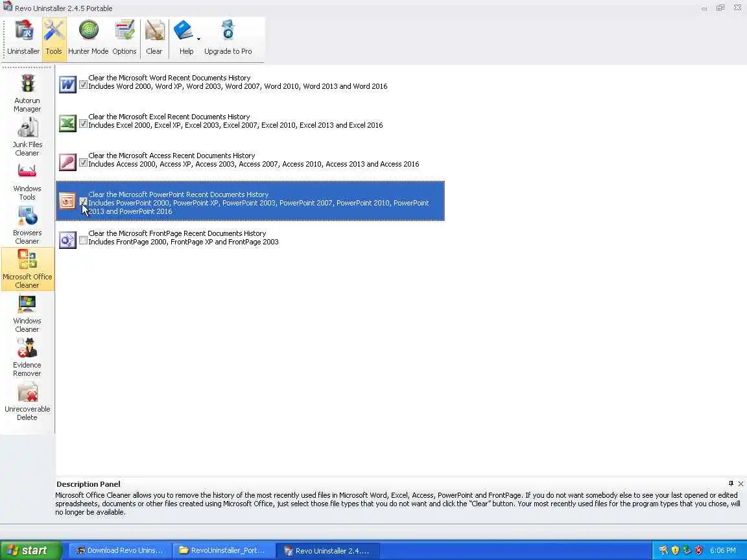Click the red shield tray icon
This screenshot has height=560, width=747.
(x=698, y=550)
